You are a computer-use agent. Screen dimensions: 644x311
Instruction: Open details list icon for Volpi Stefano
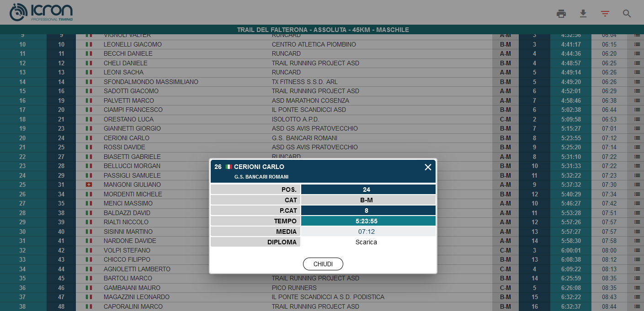coord(637,250)
